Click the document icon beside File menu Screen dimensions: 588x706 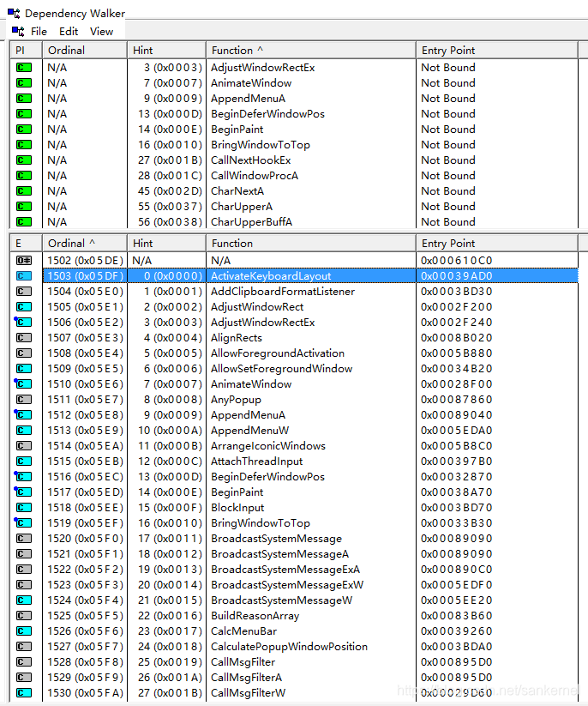tap(18, 32)
